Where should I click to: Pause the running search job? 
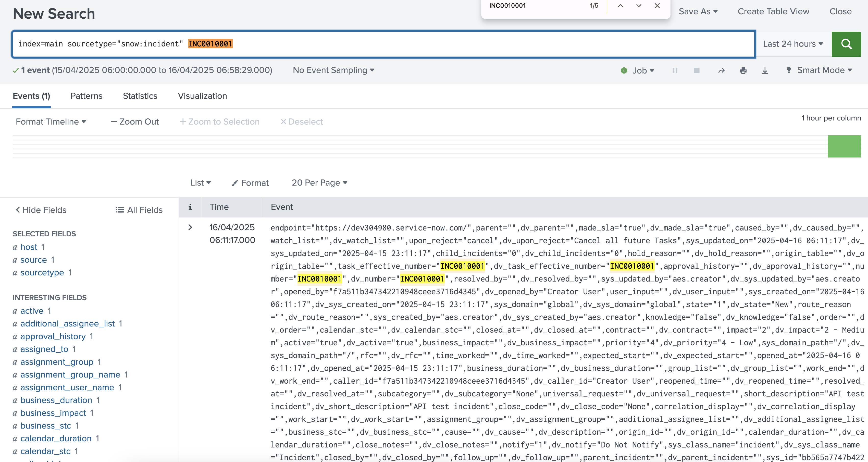point(675,70)
